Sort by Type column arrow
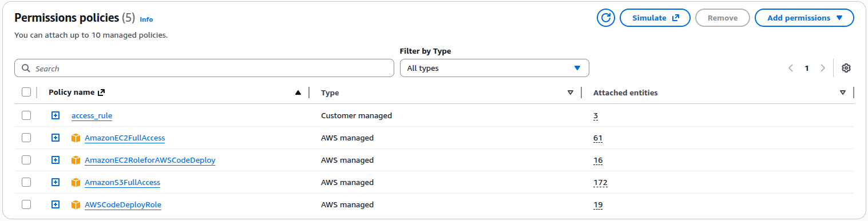Viewport: 868px width, 221px height. pos(570,93)
